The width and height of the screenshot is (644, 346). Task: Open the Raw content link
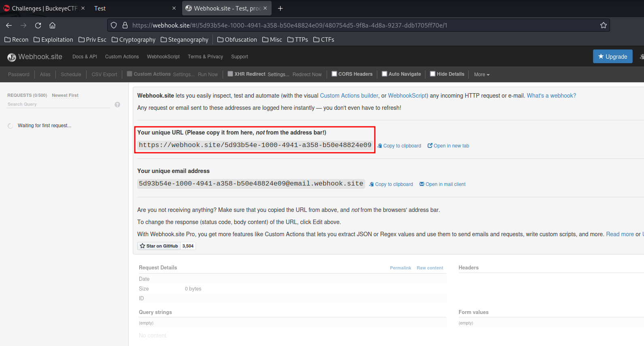430,268
